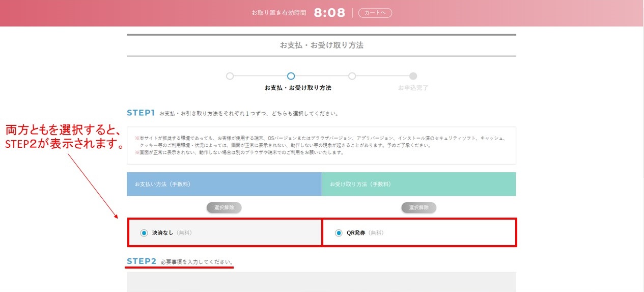Click the STEP1 heading

141,113
